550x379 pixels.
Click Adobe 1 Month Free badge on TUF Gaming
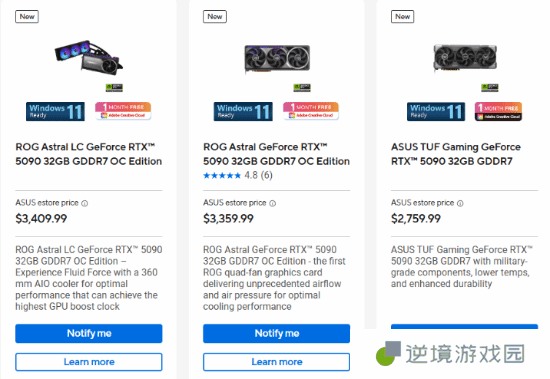click(498, 112)
